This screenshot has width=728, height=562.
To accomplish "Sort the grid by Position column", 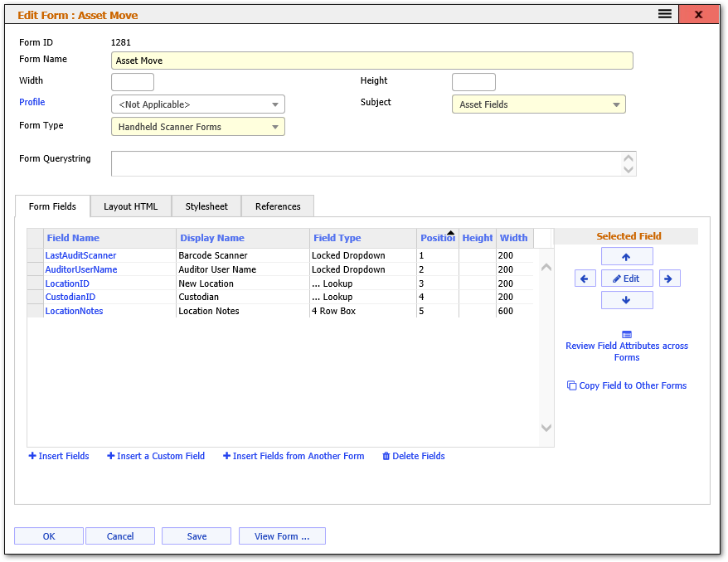I will click(438, 238).
